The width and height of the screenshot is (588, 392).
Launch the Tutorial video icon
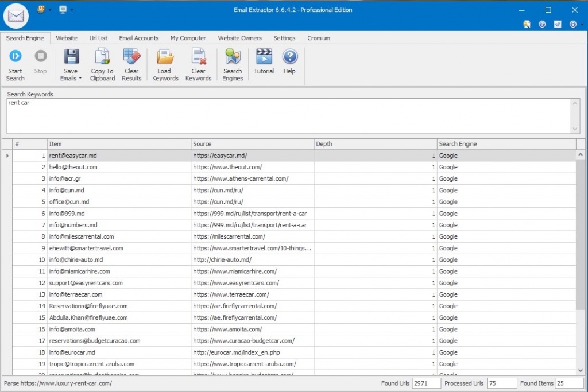[x=264, y=62]
